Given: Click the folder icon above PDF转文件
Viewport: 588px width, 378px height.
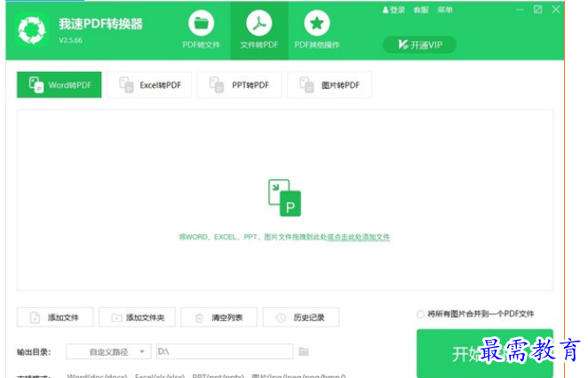Looking at the screenshot, I should [201, 23].
